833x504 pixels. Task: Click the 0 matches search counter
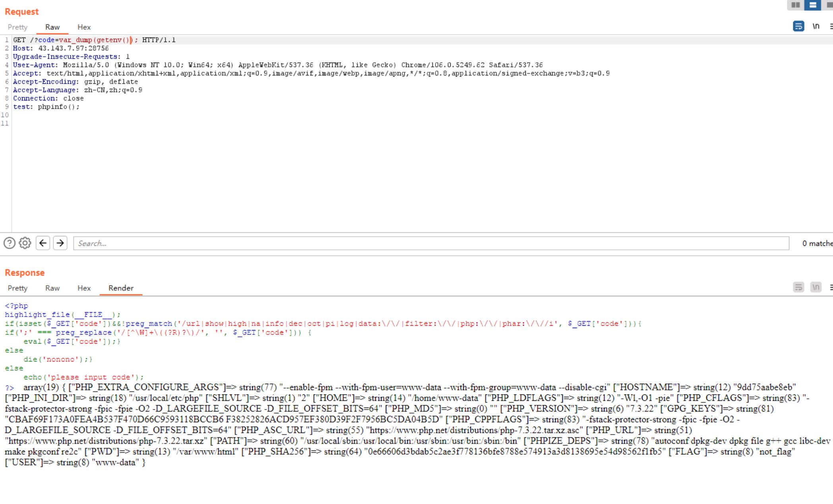pos(817,243)
